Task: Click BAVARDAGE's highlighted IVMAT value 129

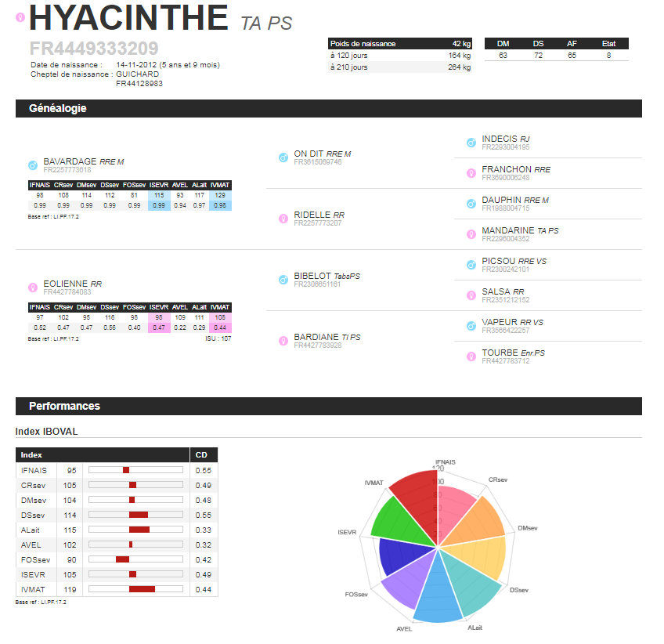Action: coord(220,195)
